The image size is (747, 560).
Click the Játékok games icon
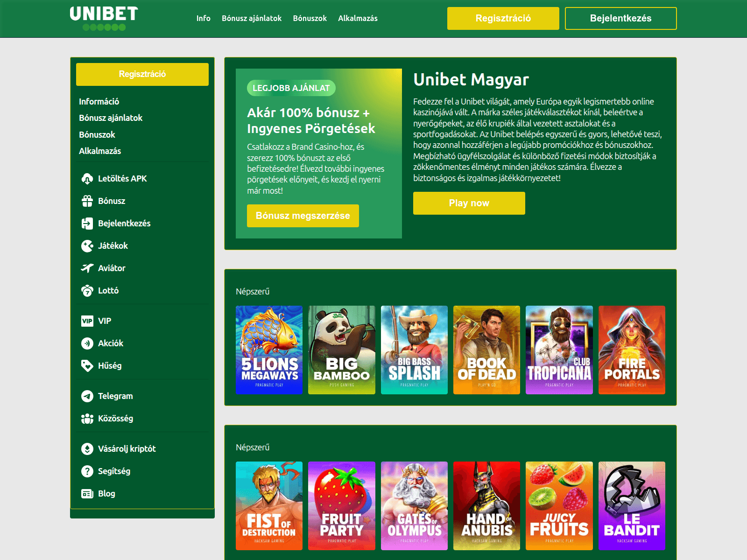87,246
